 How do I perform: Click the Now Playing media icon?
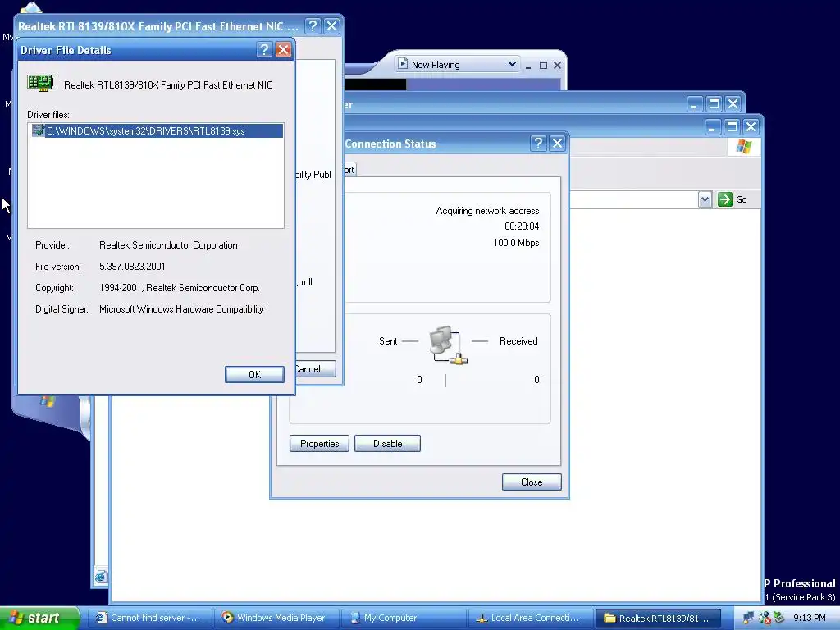tap(403, 64)
